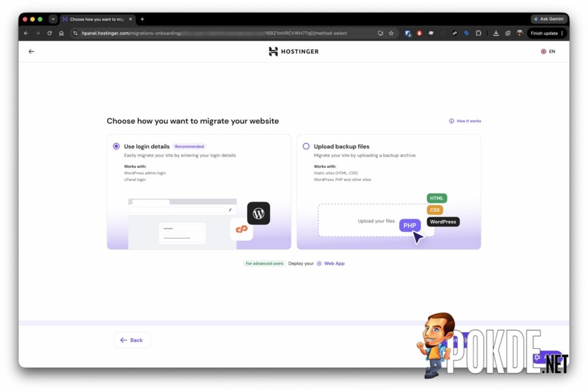Click the globe icon next to EN
This screenshot has height=392, width=588.
pyautogui.click(x=543, y=51)
